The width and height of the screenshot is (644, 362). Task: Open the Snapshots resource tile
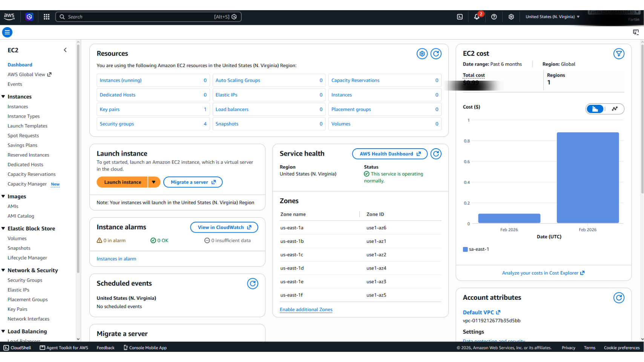(x=269, y=124)
